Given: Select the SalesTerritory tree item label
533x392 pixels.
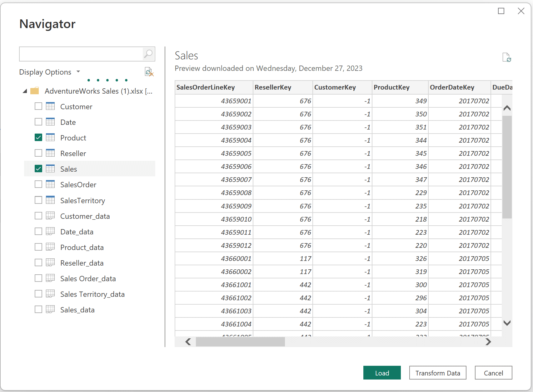Looking at the screenshot, I should (x=82, y=200).
